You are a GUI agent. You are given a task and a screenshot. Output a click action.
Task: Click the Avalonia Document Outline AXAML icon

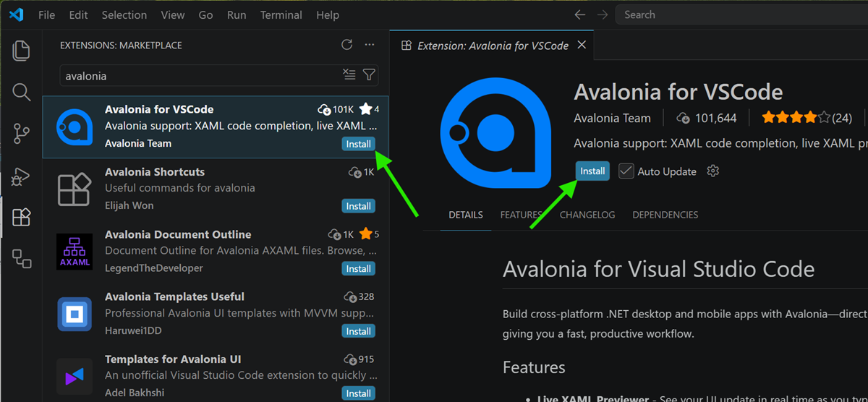point(75,252)
